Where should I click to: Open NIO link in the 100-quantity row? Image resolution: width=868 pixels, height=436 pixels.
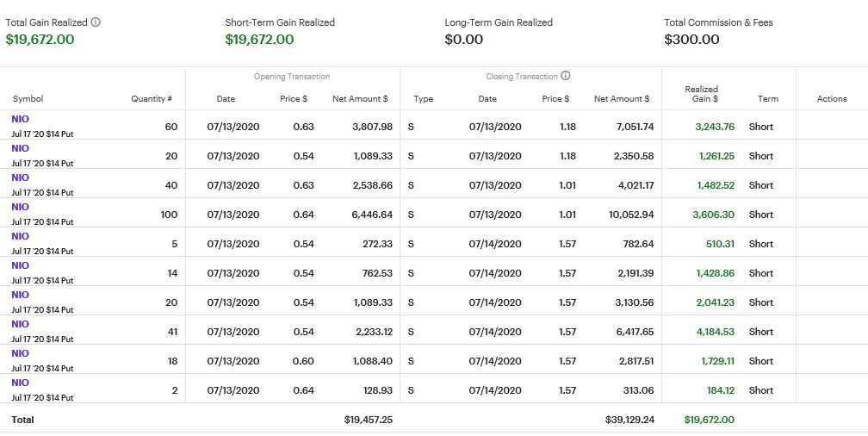[20, 207]
